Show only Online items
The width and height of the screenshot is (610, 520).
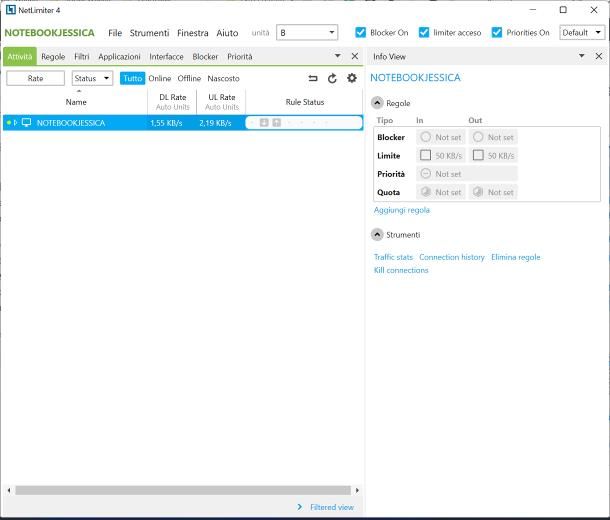point(160,78)
